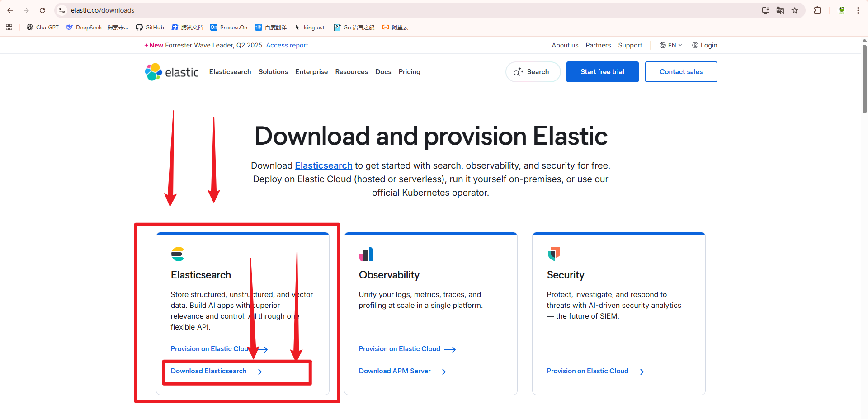Open the Resources nav menu

pyautogui.click(x=351, y=72)
